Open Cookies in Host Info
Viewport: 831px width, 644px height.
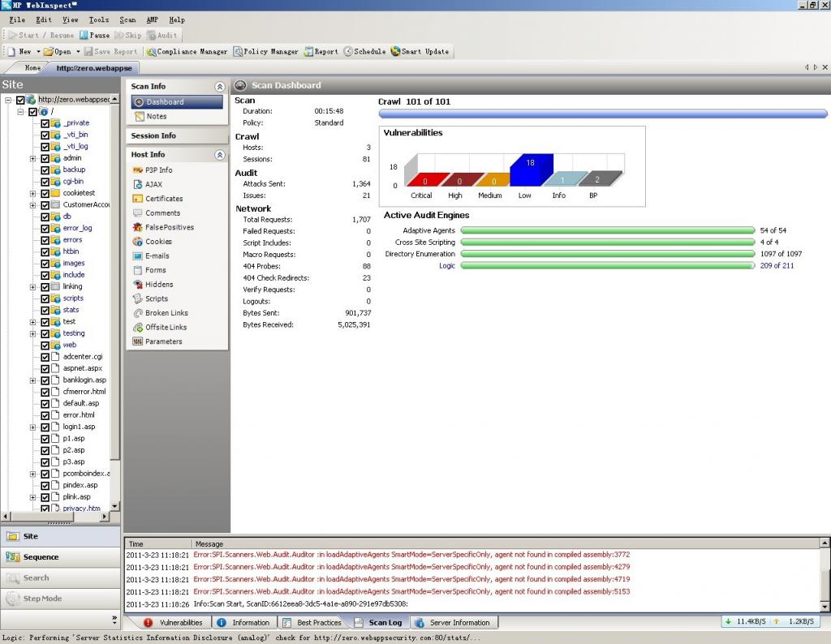tap(157, 242)
